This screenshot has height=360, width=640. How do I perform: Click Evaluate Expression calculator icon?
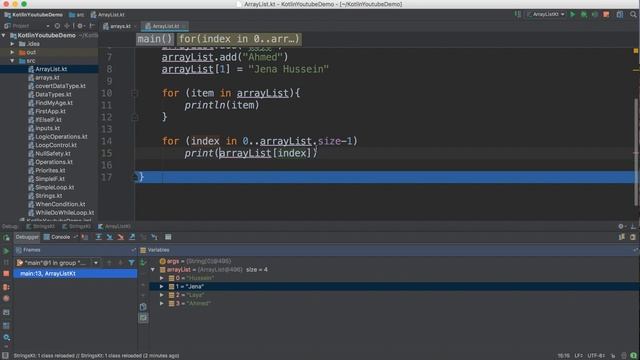168,237
